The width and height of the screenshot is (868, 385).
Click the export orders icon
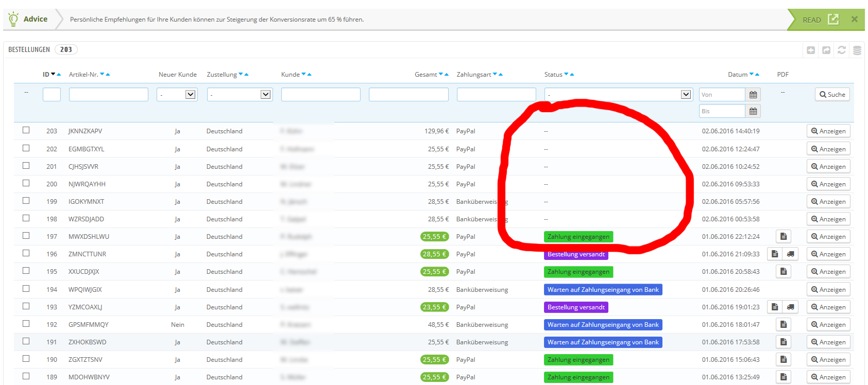826,50
